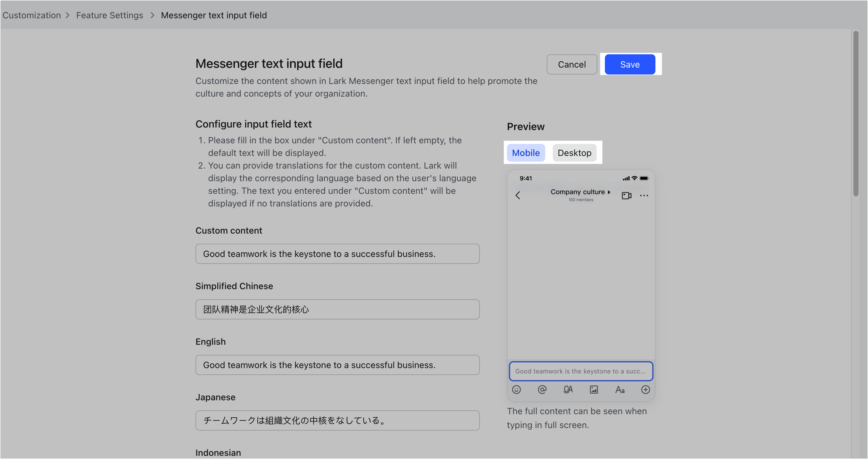Click the 'Preview' heading

[526, 127]
